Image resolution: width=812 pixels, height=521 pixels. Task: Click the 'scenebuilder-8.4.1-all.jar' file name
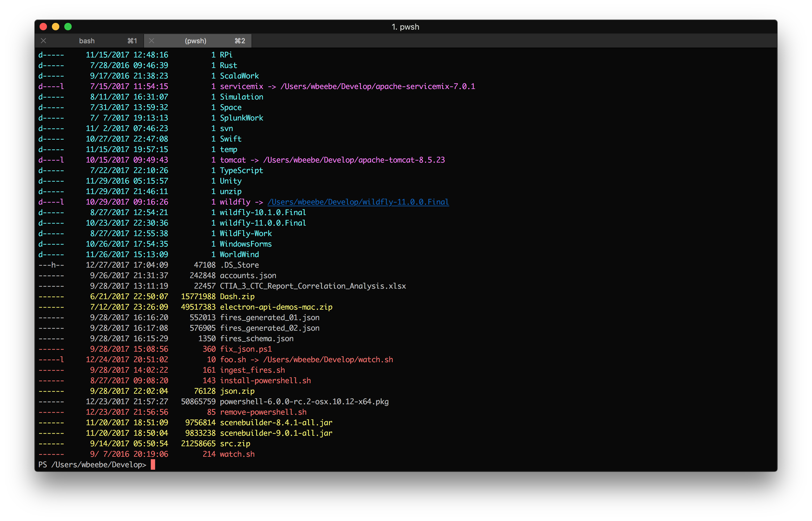point(276,422)
